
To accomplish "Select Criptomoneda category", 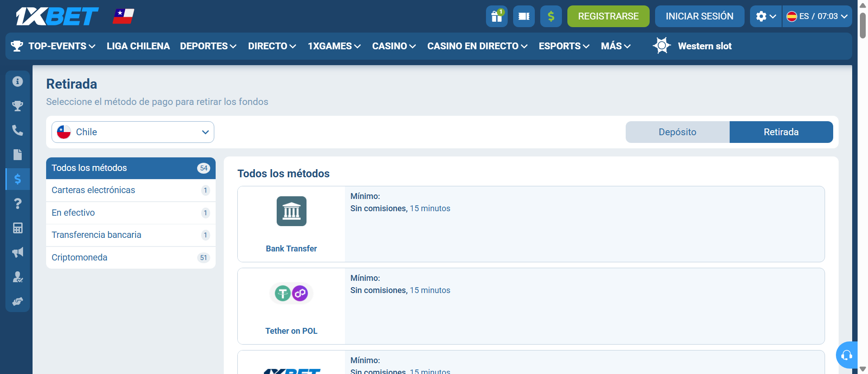I will (131, 258).
